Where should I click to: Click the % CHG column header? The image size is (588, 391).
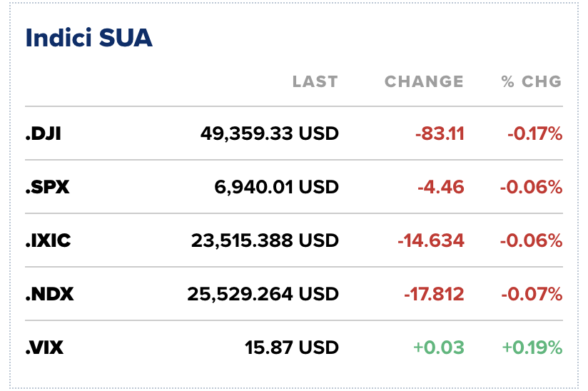[531, 81]
